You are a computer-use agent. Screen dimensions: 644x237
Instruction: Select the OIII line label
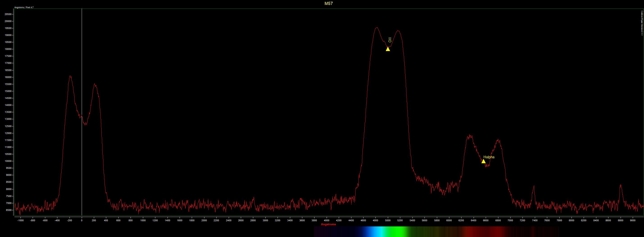pos(390,40)
